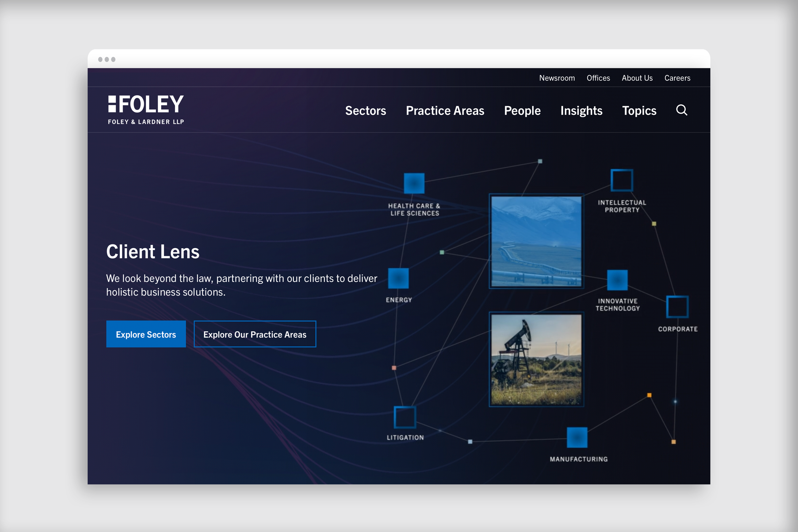Click the Explore Sectors button
Image resolution: width=798 pixels, height=532 pixels.
[x=146, y=334]
